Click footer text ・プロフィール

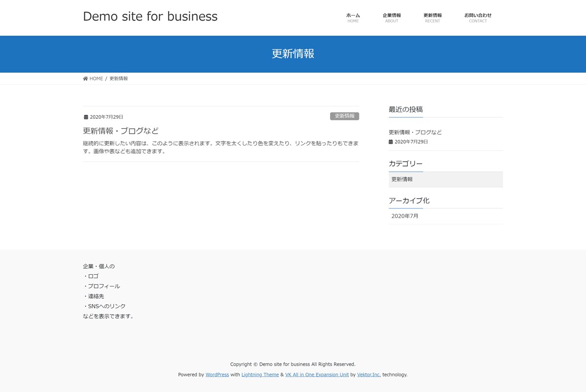click(x=102, y=287)
